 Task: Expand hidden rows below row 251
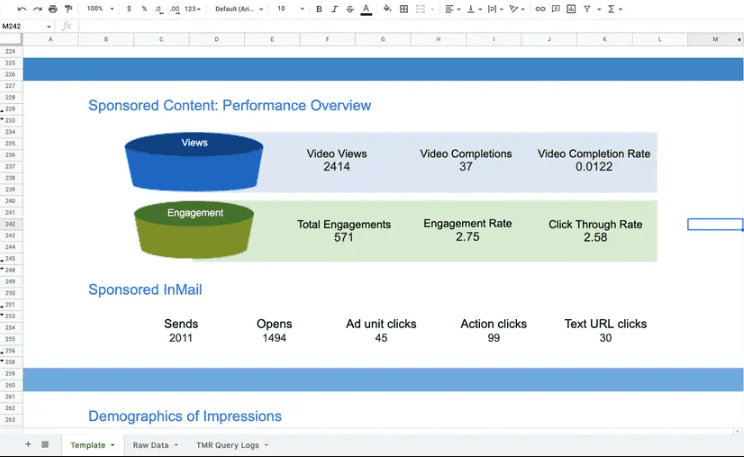2,306
